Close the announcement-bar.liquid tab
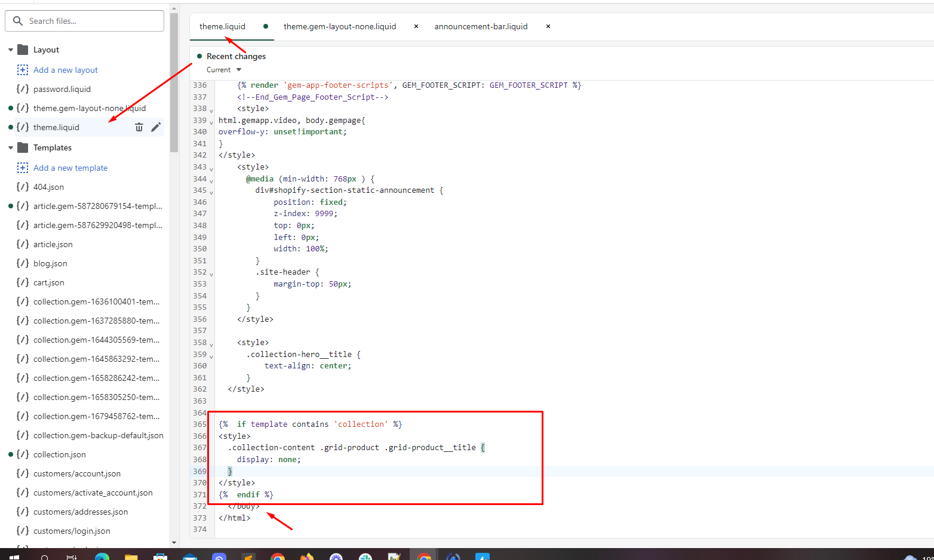 [548, 26]
